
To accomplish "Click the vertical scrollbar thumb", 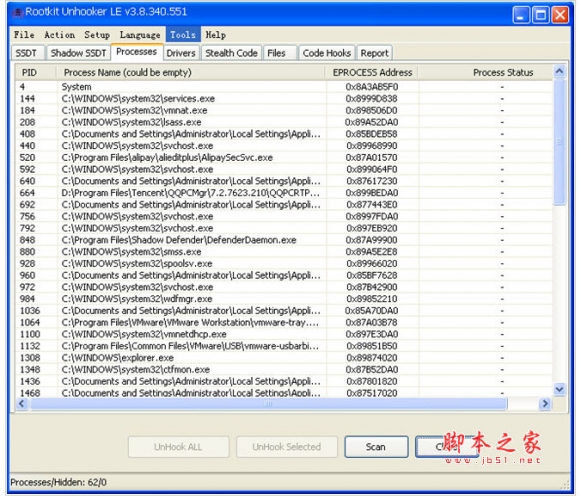I will click(559, 142).
